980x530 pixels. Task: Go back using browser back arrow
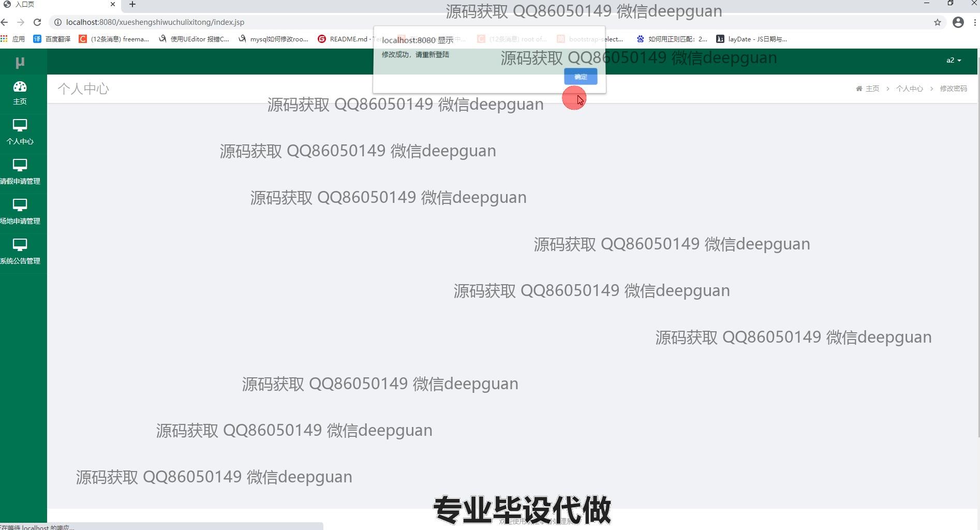pyautogui.click(x=5, y=22)
